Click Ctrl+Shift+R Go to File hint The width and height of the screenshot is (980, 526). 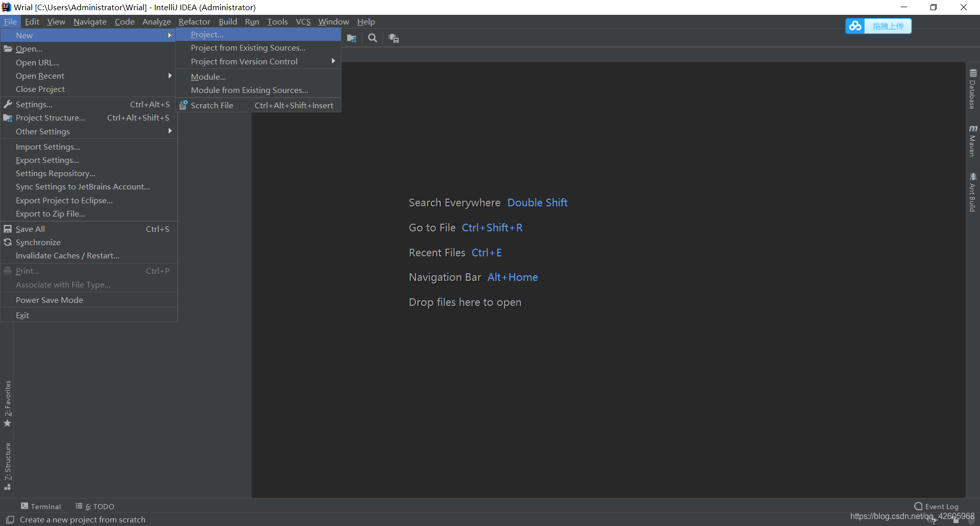pos(492,228)
